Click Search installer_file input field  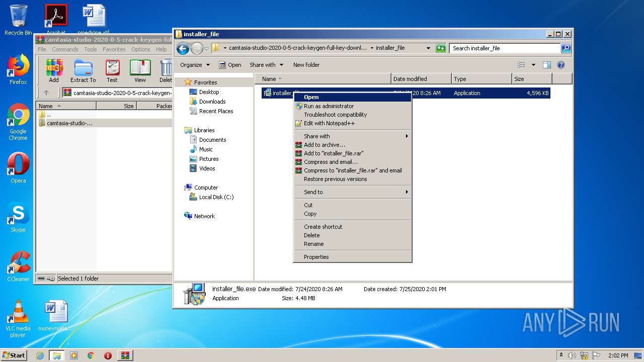pyautogui.click(x=505, y=48)
